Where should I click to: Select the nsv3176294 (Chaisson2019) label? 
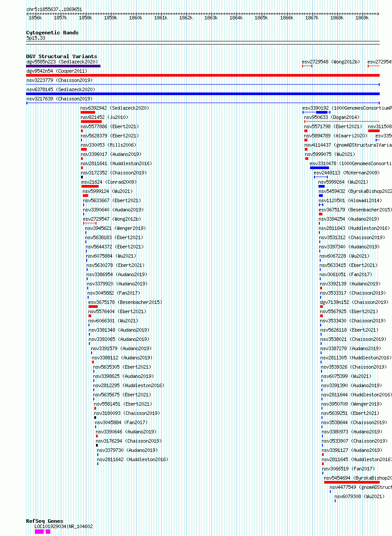coord(129,441)
